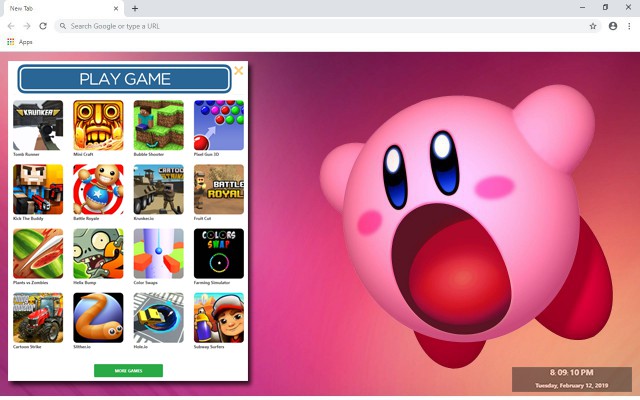640x400 pixels.
Task: Open the orange worm thumbnail
Action: (x=98, y=318)
